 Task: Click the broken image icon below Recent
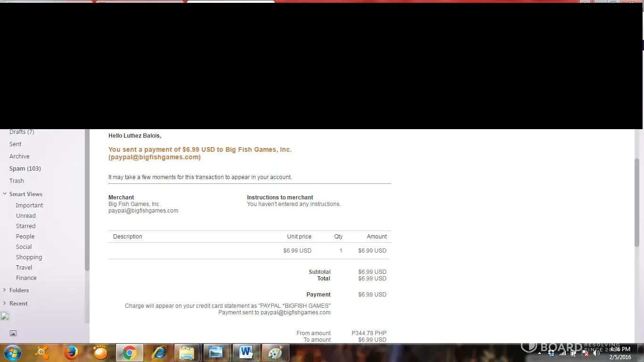5,316
